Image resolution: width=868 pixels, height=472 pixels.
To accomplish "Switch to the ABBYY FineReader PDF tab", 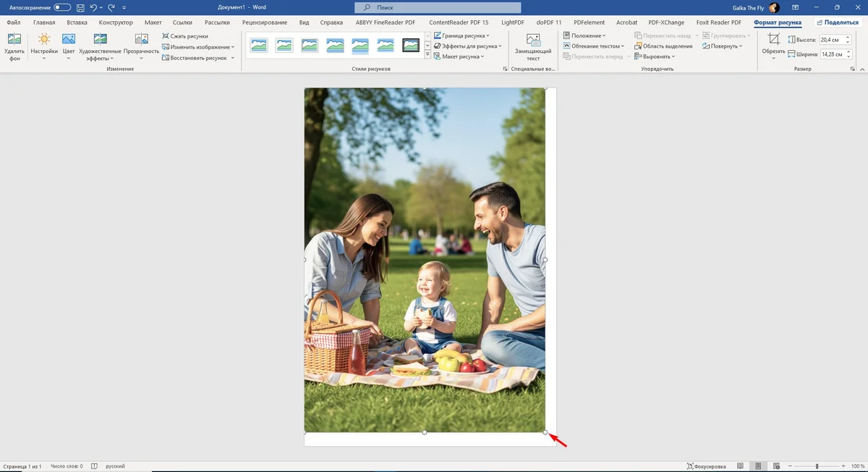I will (x=384, y=22).
